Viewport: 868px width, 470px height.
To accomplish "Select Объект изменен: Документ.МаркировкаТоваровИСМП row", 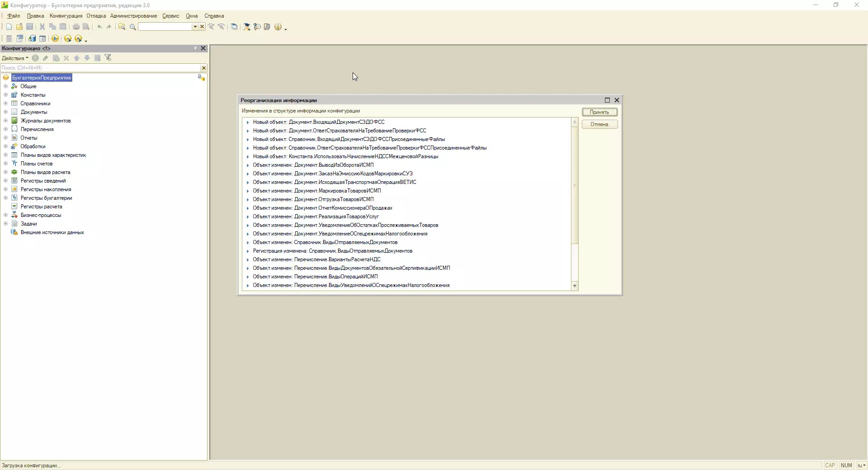I will [316, 191].
